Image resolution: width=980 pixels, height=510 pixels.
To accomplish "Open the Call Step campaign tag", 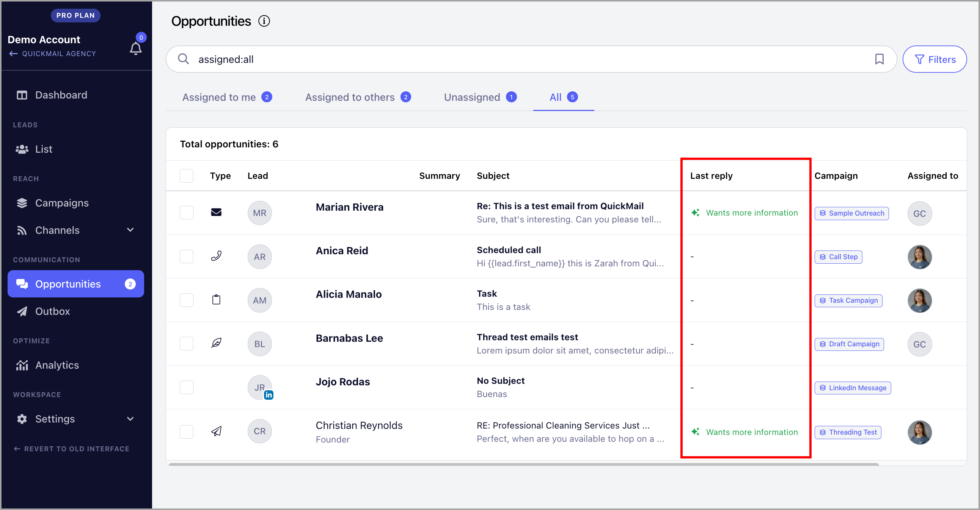I will [838, 257].
